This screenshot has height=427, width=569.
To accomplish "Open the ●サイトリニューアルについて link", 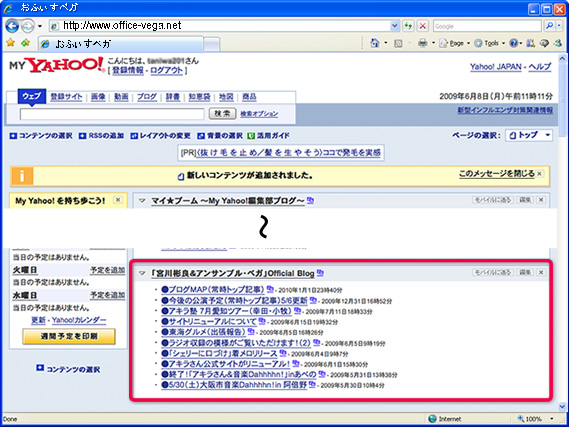I will pos(209,321).
